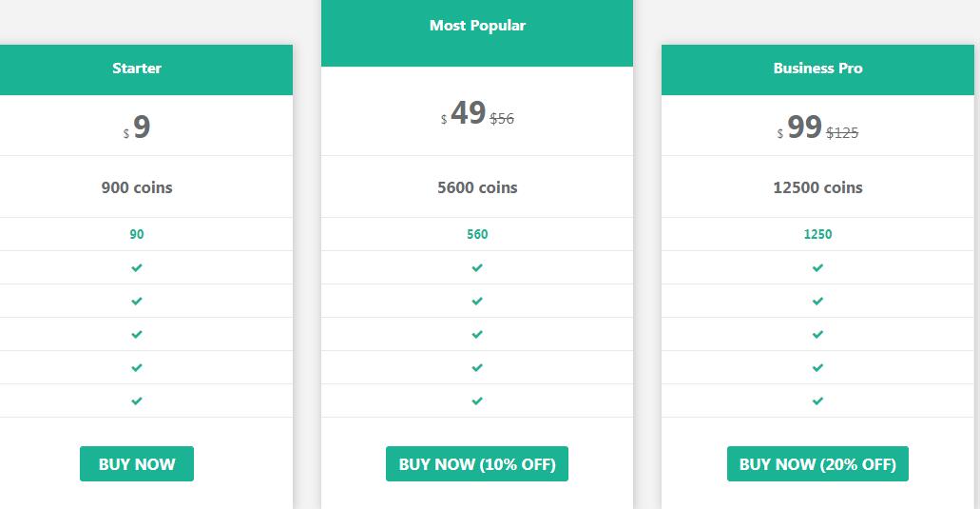Screen dimensions: 980x509
Task: Click BUY NOW (20% OFF) button
Action: tap(817, 463)
